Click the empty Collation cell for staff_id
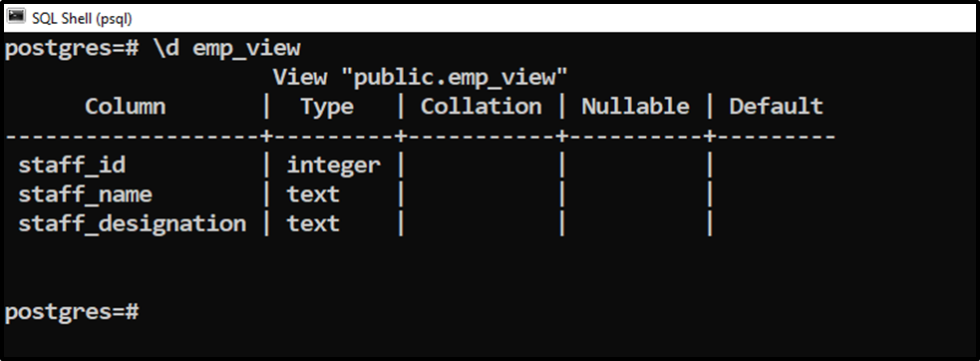 (x=482, y=166)
